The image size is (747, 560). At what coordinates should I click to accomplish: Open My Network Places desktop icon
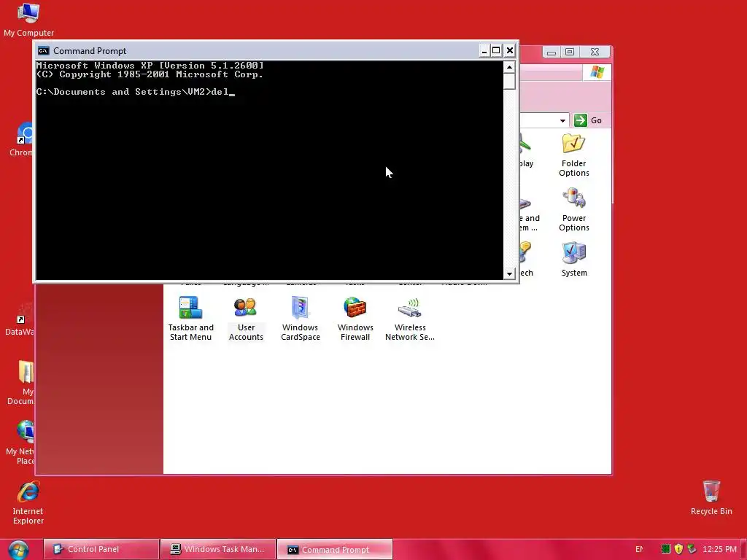pyautogui.click(x=21, y=443)
